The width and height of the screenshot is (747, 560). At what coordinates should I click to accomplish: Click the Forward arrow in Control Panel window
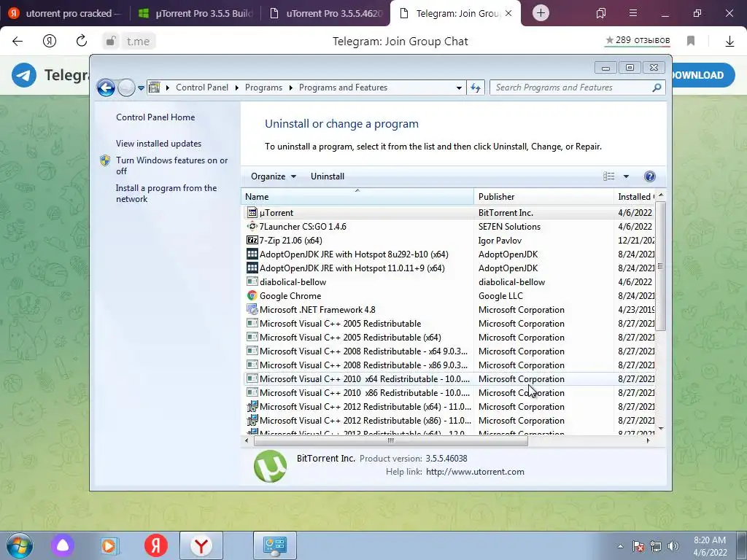pos(126,87)
